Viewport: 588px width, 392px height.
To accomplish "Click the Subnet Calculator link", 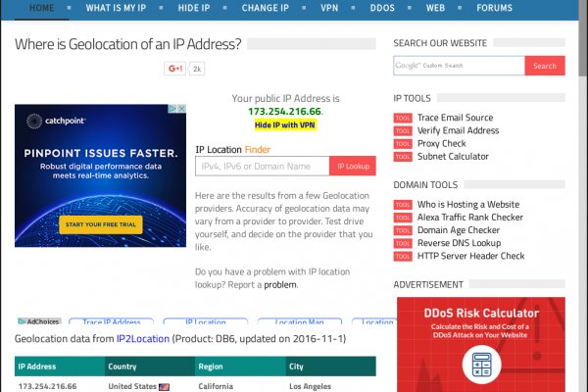I will pyautogui.click(x=453, y=157).
